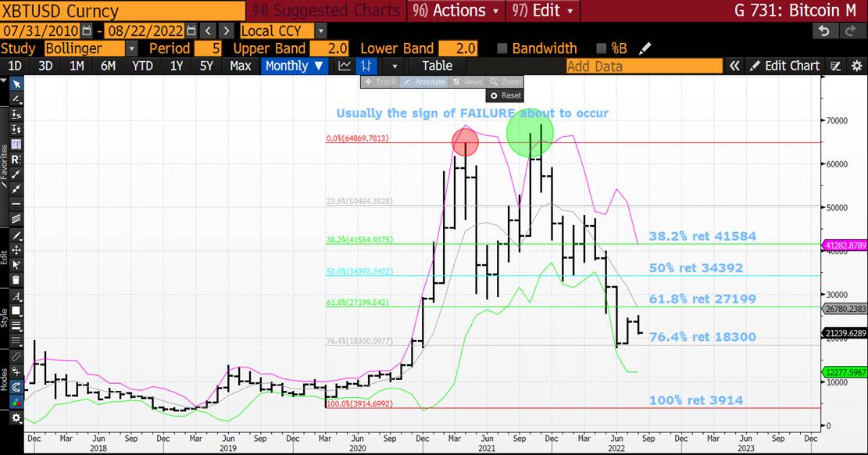
Task: Open the end date calendar icon
Action: click(191, 31)
